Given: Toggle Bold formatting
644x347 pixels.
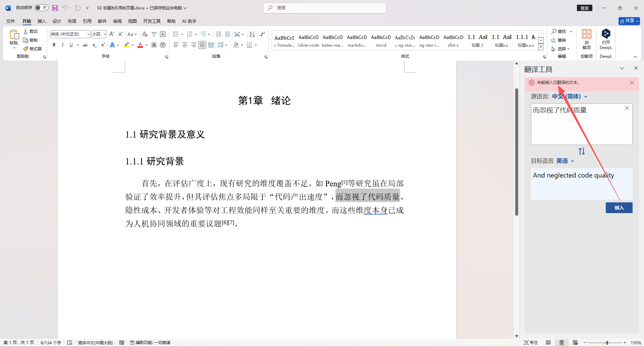Looking at the screenshot, I should click(x=54, y=45).
